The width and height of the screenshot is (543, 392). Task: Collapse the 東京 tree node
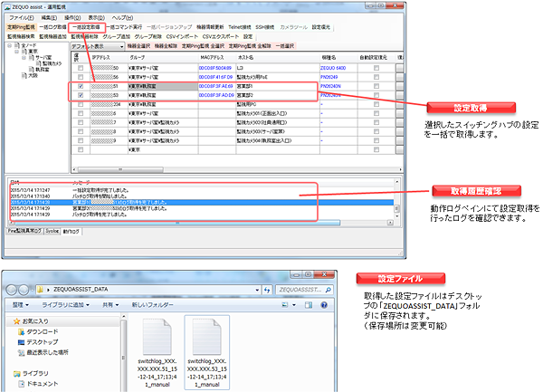tap(16, 52)
